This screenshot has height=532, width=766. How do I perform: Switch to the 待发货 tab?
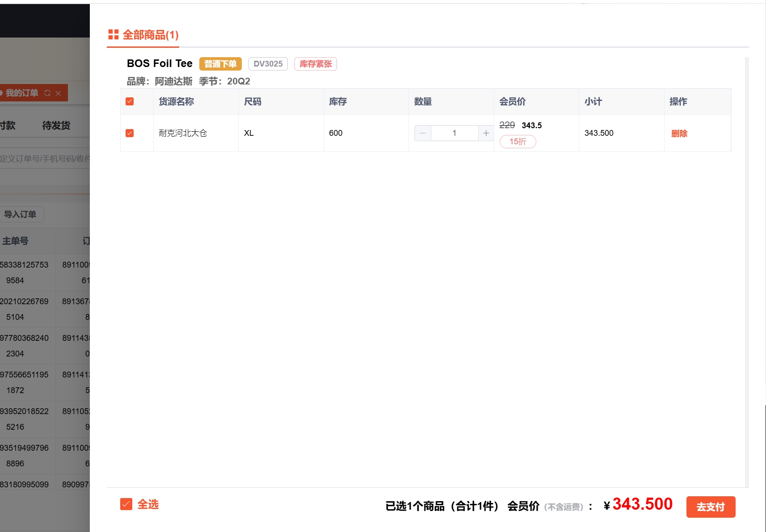[x=56, y=126]
